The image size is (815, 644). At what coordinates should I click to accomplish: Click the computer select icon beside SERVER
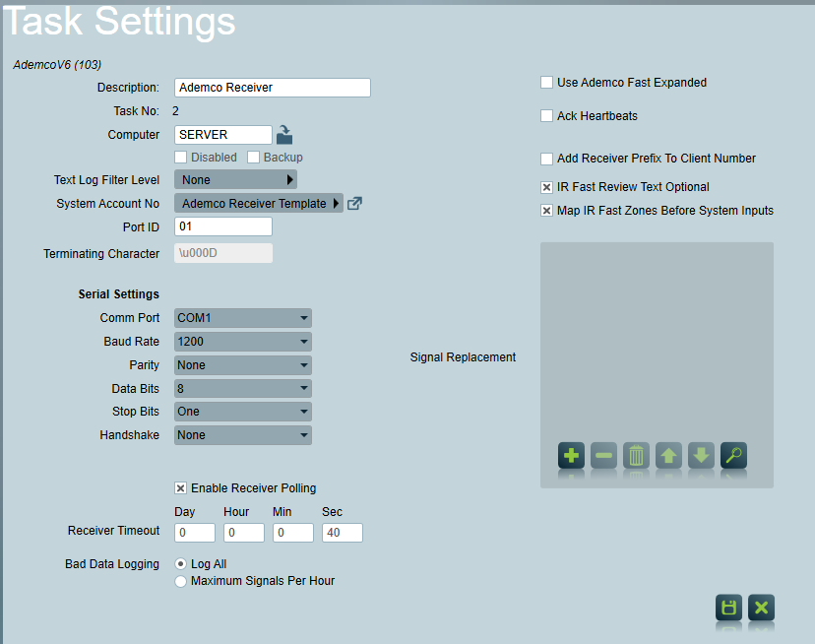coord(284,135)
